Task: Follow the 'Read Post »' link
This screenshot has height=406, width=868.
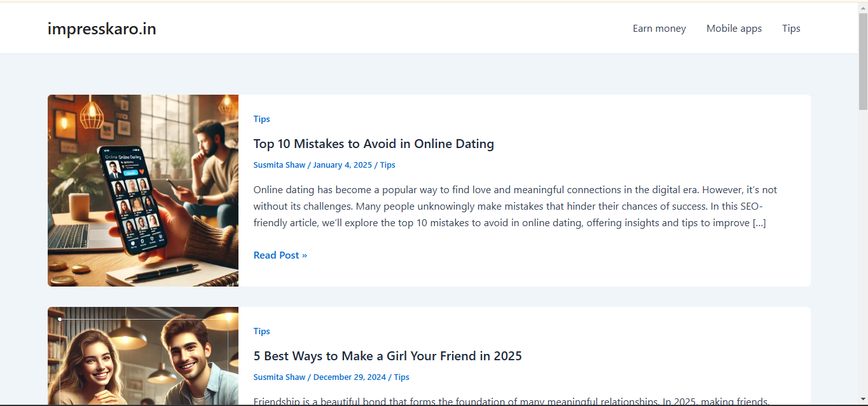Action: click(280, 255)
